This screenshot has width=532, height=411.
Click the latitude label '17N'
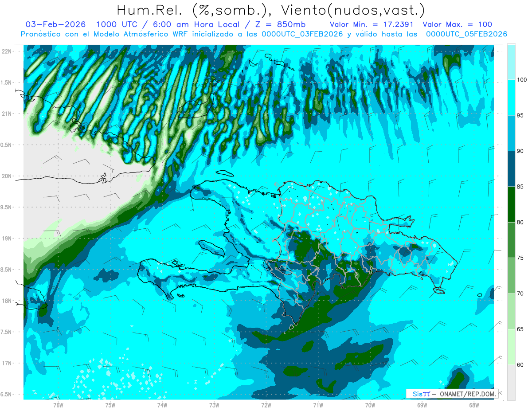pyautogui.click(x=7, y=363)
